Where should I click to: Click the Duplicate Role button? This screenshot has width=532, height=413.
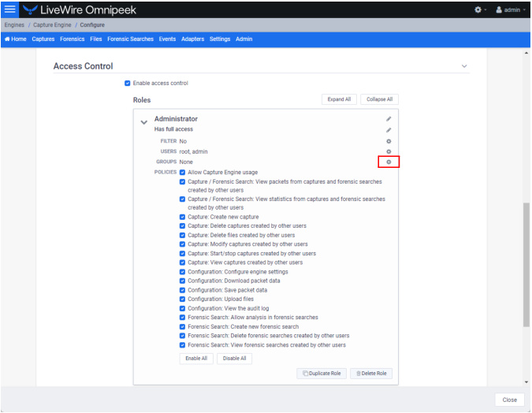322,374
